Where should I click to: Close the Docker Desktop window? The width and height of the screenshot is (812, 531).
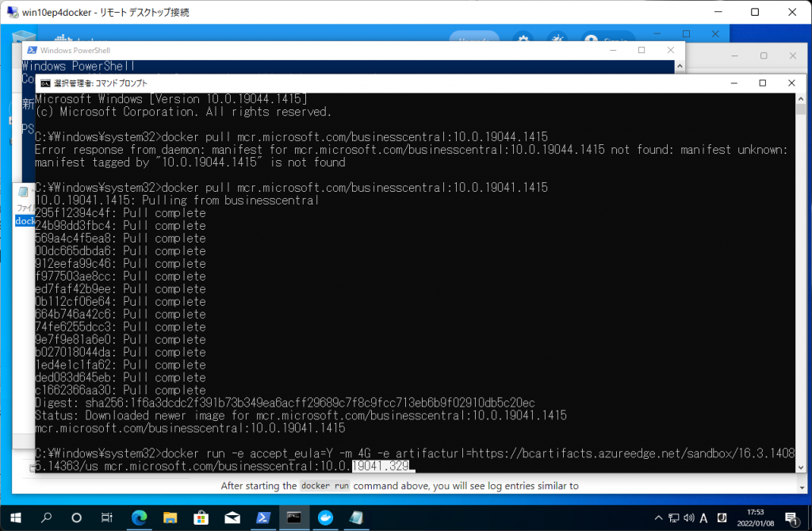(715, 33)
